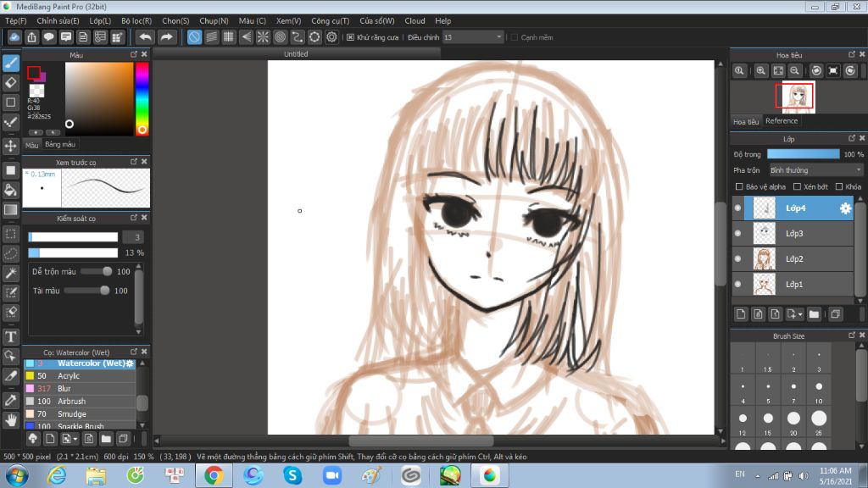Hide the Lớp4 layer
868x488 pixels.
tap(738, 208)
